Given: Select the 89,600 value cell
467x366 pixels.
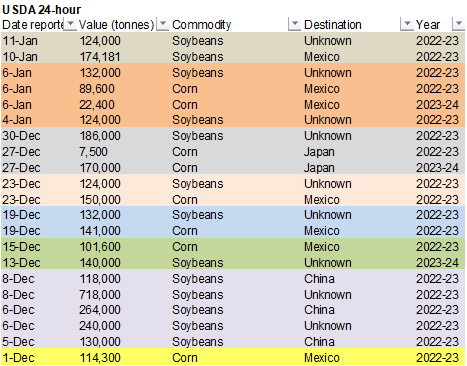Looking at the screenshot, I should pos(97,89).
